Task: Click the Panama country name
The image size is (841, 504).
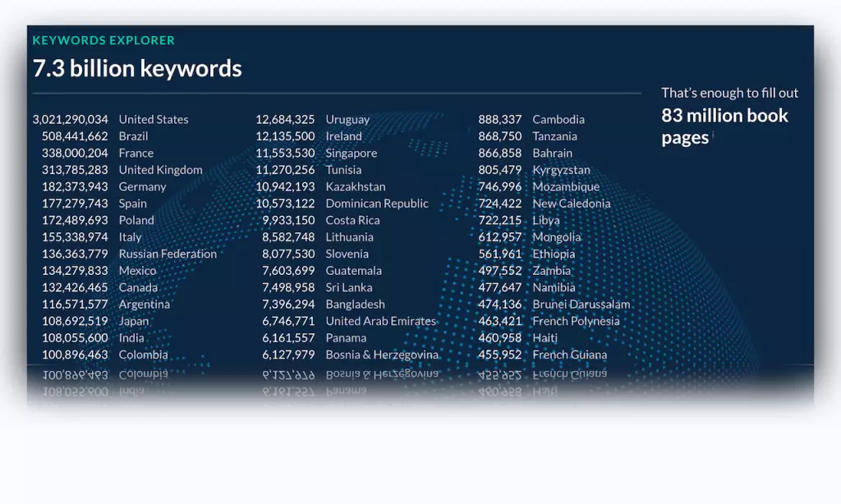Action: coord(346,338)
